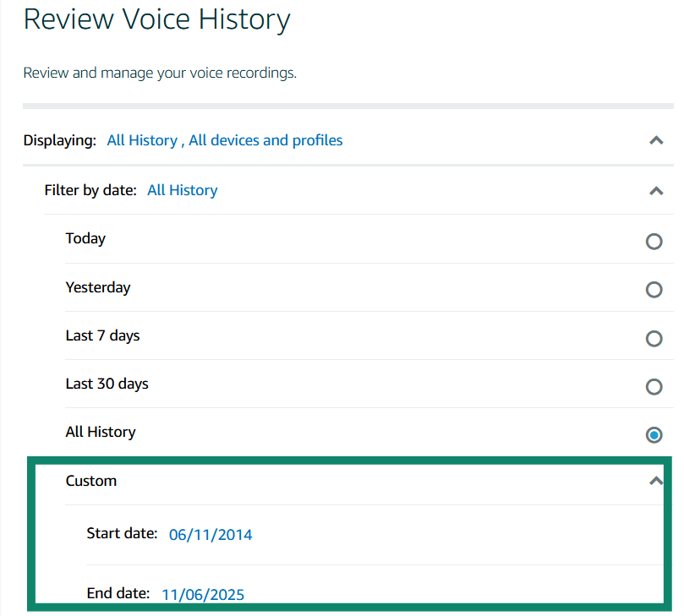Select the All History radio button
Image resolution: width=684 pixels, height=616 pixels.
654,434
